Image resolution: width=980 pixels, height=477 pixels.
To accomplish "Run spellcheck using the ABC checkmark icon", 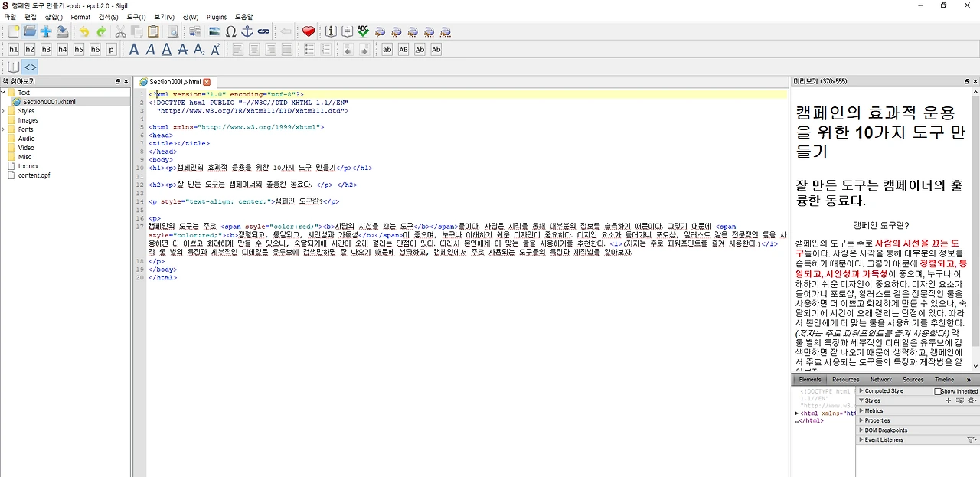I will pos(361,31).
